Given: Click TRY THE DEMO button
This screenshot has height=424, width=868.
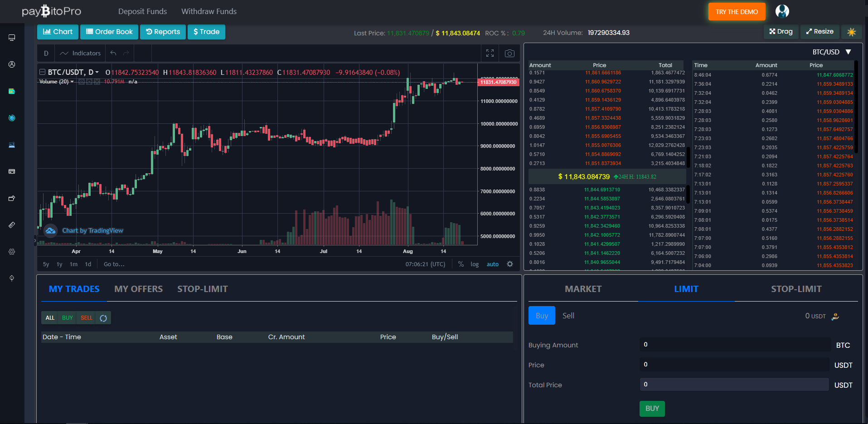Looking at the screenshot, I should 737,12.
